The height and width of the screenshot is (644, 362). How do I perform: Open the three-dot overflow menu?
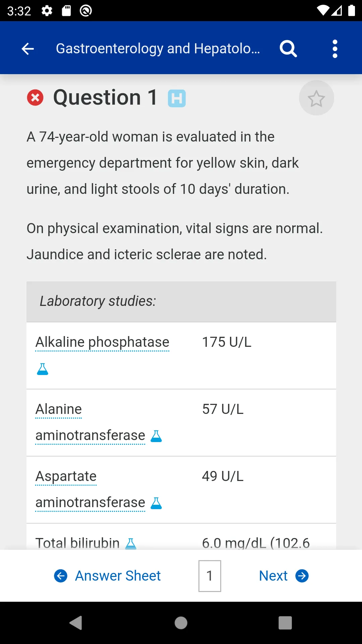(x=335, y=49)
